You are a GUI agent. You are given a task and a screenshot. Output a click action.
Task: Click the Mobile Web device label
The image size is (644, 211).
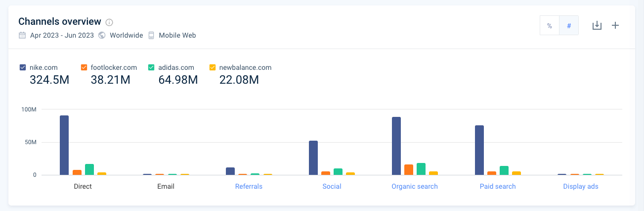[177, 35]
